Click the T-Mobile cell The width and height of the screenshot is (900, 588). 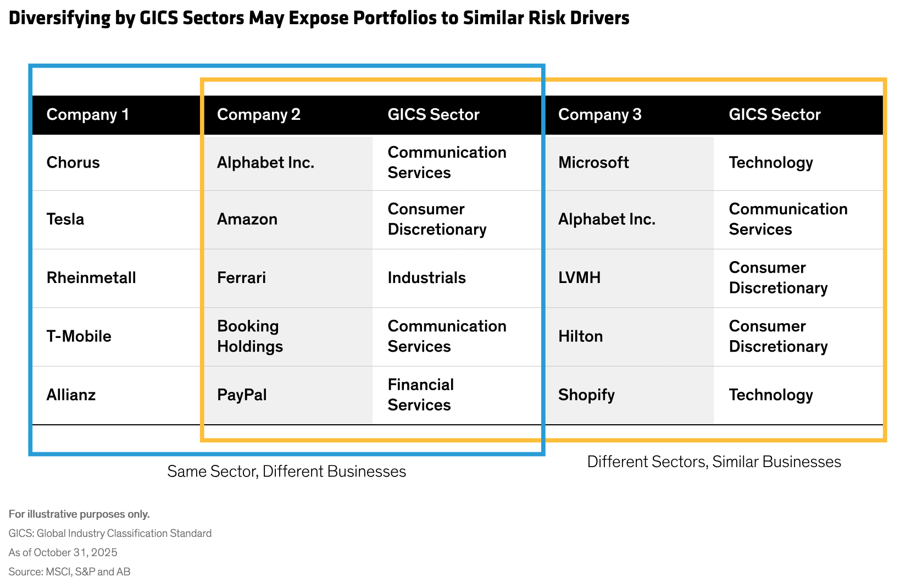click(79, 336)
